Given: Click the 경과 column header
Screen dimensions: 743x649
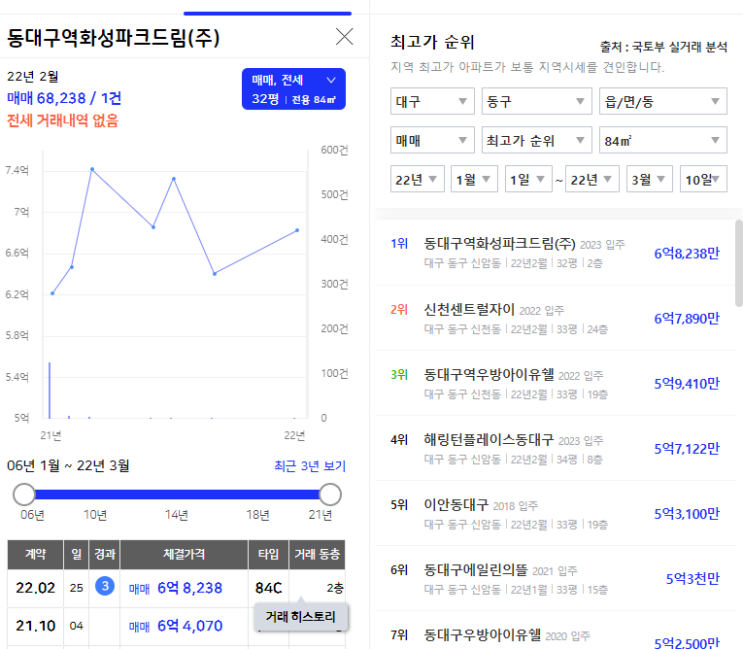Looking at the screenshot, I should coord(105,554).
